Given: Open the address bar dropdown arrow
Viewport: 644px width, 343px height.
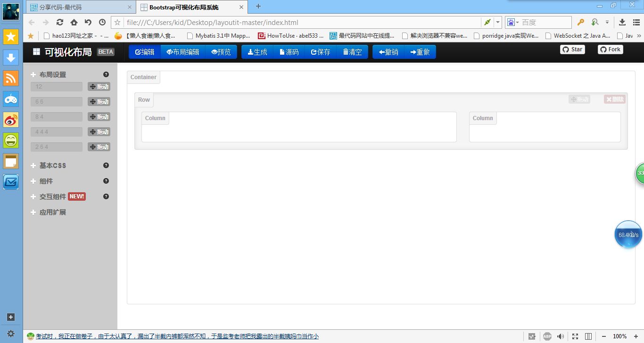Looking at the screenshot, I should (498, 22).
